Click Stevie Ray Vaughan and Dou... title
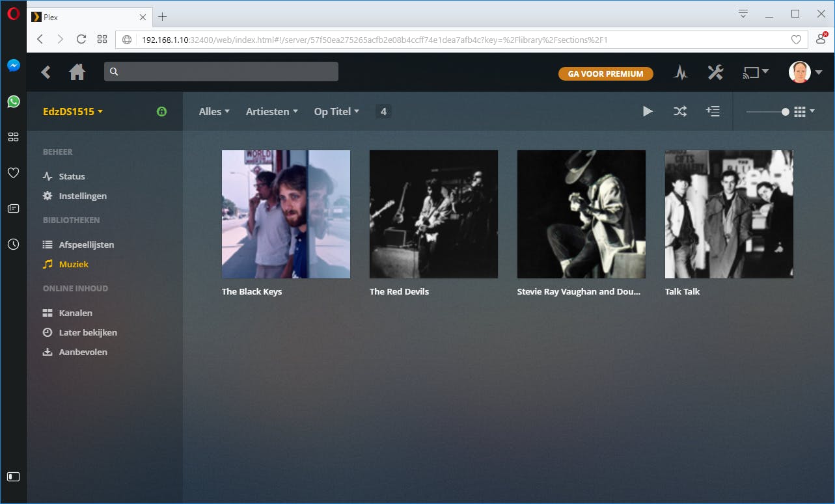 point(579,291)
